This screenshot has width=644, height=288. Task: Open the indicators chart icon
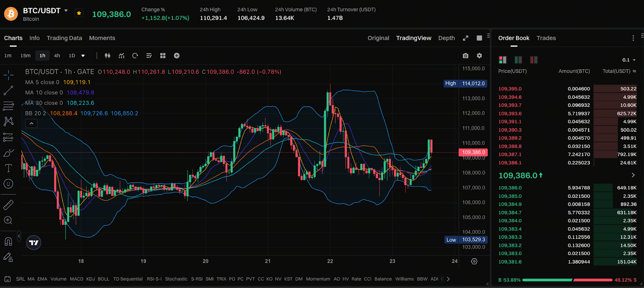[x=121, y=56]
